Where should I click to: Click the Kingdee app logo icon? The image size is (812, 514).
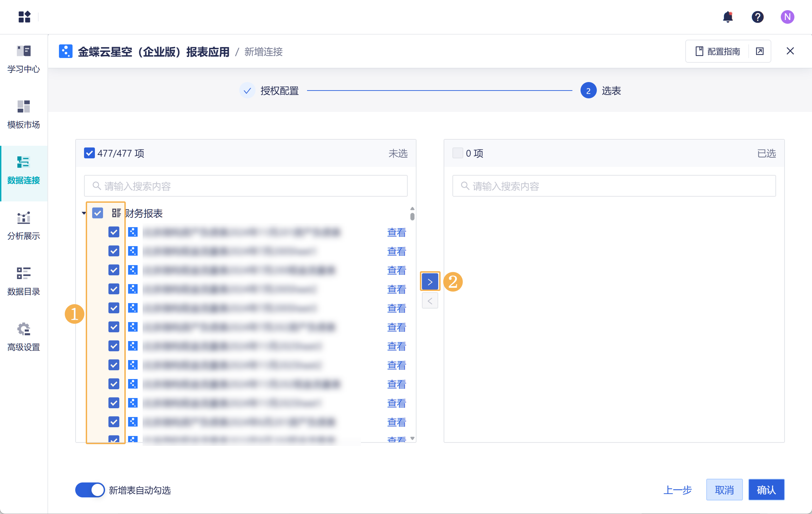coord(65,52)
